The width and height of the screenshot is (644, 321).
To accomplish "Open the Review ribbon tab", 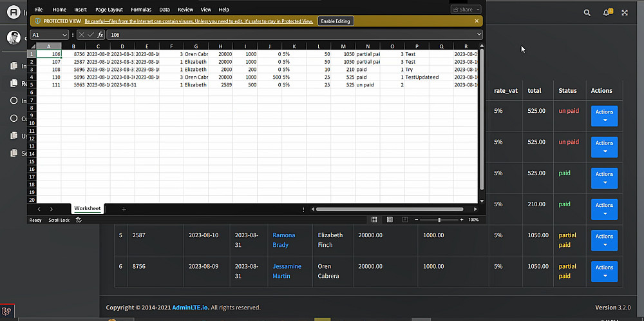I will pyautogui.click(x=185, y=10).
